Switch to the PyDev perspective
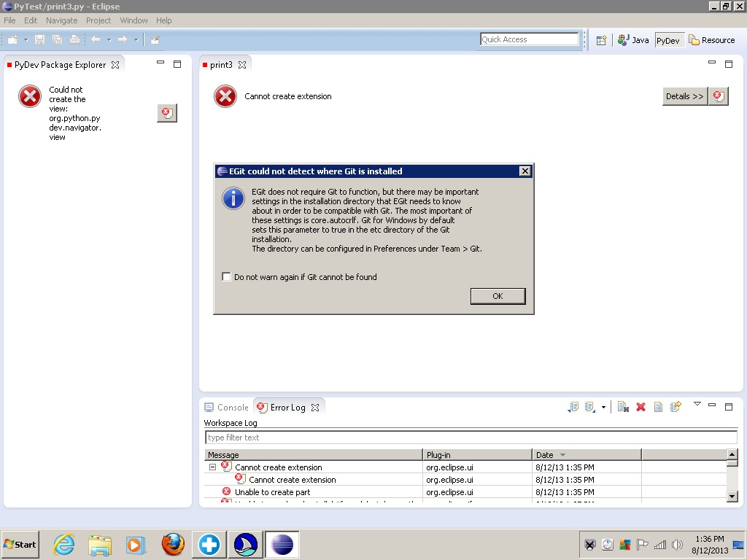 670,41
